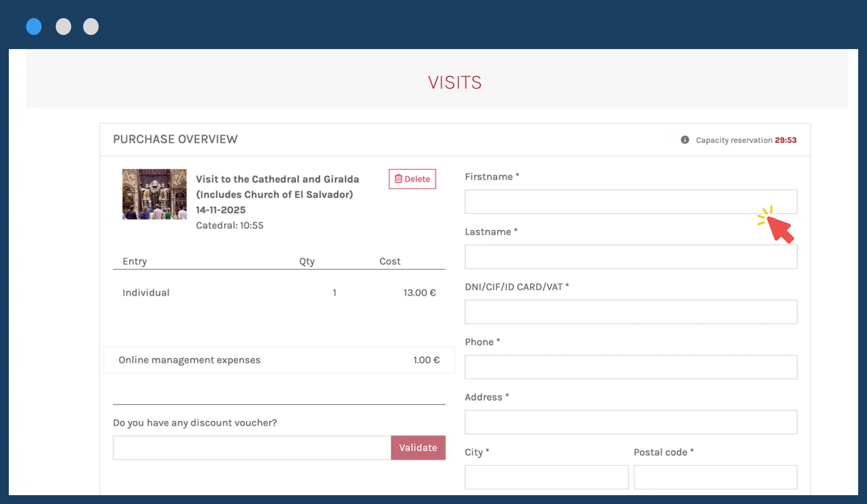
Task: Focus the City input field
Action: tap(546, 477)
